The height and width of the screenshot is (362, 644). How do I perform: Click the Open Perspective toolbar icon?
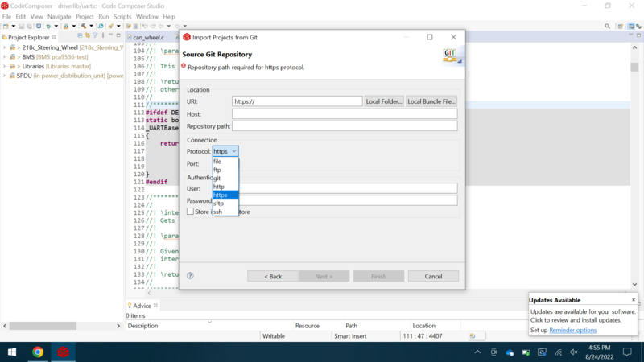click(620, 27)
